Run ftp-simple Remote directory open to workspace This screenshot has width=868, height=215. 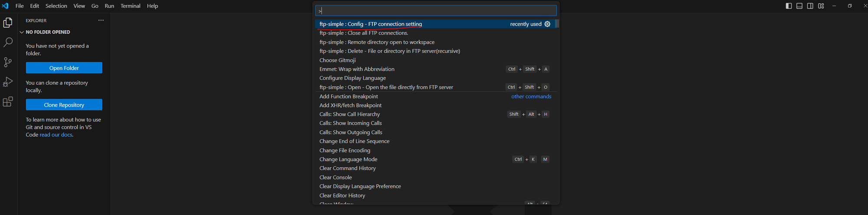[x=435, y=42]
